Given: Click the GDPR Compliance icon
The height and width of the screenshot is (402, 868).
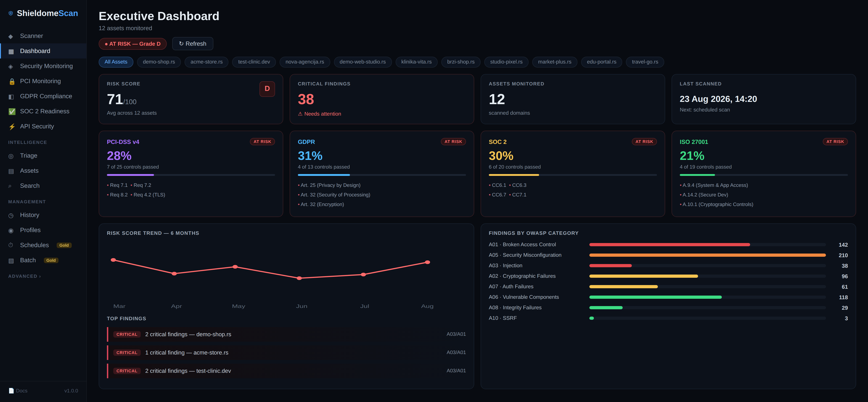Looking at the screenshot, I should 11,97.
